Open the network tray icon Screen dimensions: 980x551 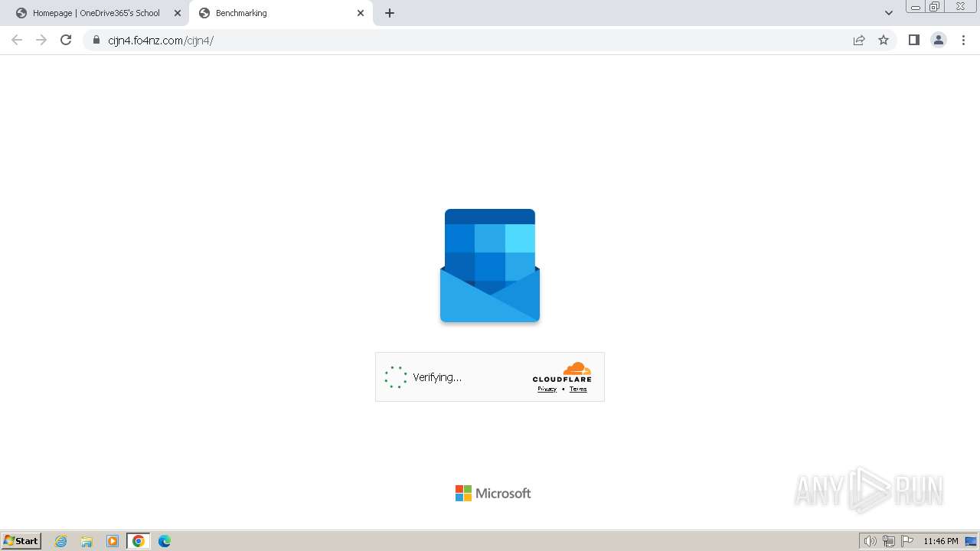889,541
